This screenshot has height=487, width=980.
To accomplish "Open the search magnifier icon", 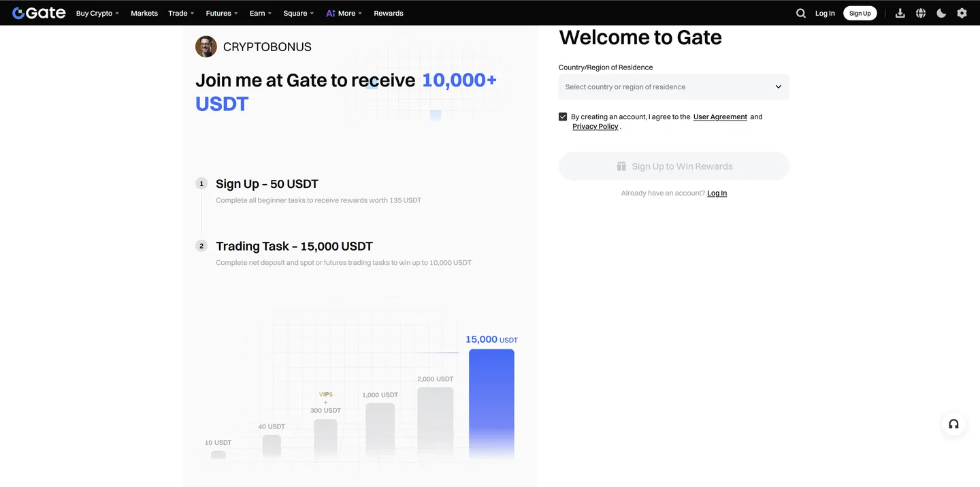I will click(801, 13).
